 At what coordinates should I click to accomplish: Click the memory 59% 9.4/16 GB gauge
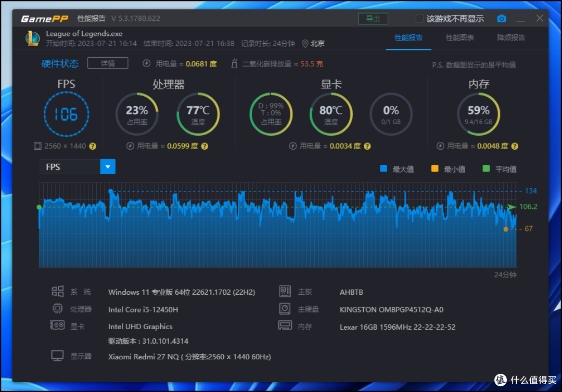pyautogui.click(x=479, y=114)
